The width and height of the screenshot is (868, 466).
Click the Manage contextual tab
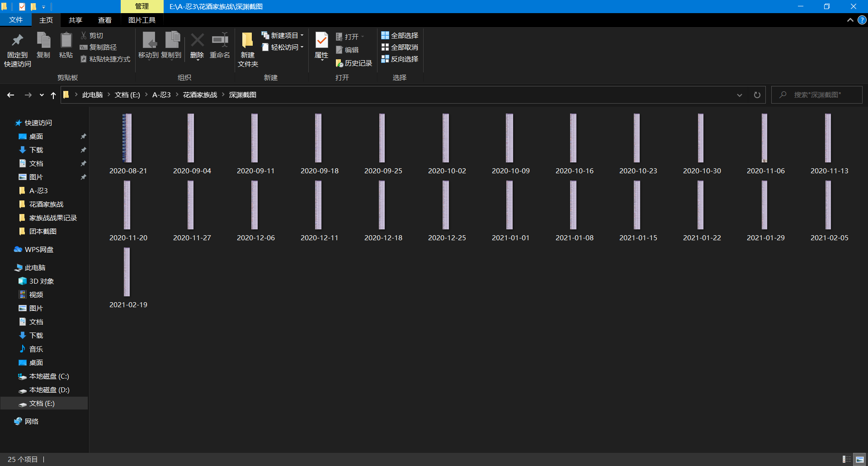(x=142, y=6)
